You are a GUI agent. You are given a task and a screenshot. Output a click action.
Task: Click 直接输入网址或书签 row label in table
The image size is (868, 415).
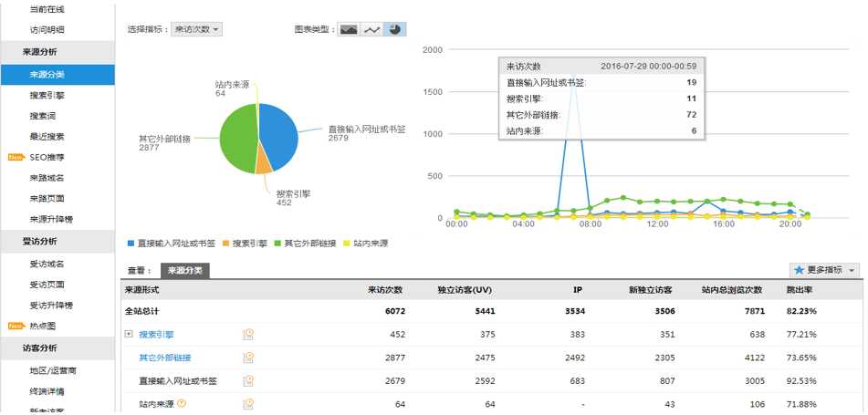(x=177, y=381)
